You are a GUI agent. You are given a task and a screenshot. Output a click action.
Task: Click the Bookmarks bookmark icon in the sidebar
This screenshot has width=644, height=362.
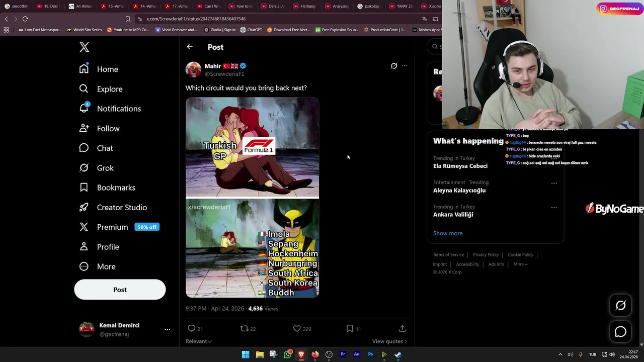pyautogui.click(x=84, y=188)
